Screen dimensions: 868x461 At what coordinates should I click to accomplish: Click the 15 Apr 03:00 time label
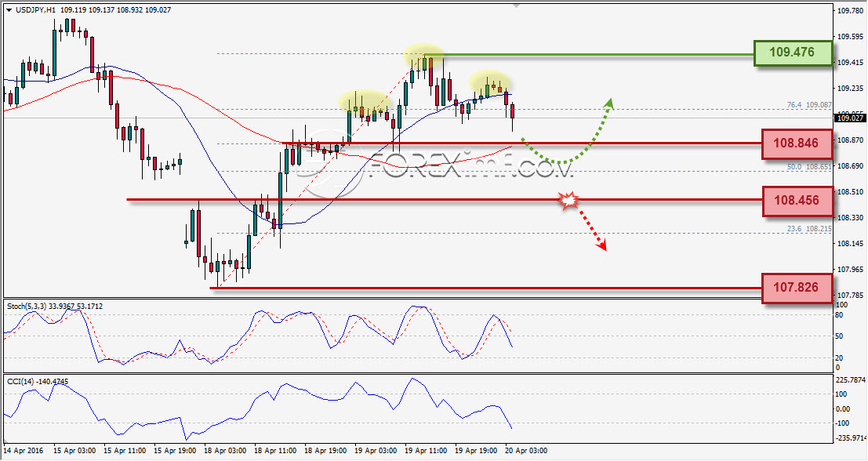74,451
